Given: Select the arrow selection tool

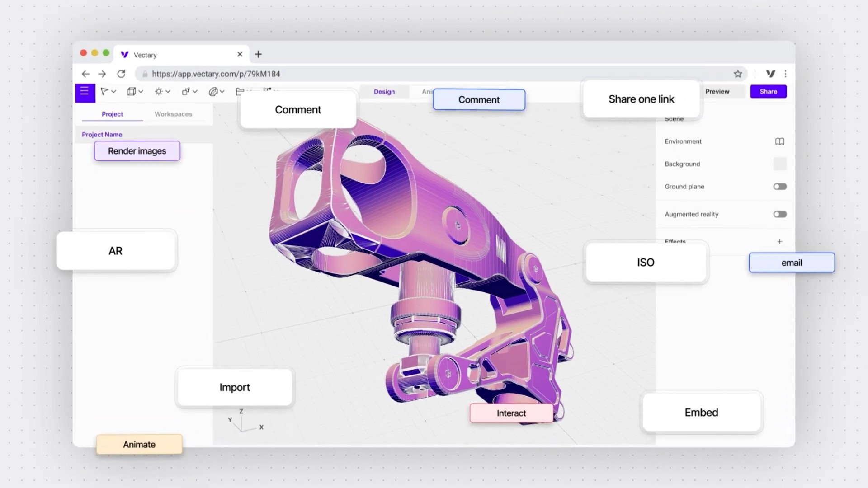Looking at the screenshot, I should [104, 92].
